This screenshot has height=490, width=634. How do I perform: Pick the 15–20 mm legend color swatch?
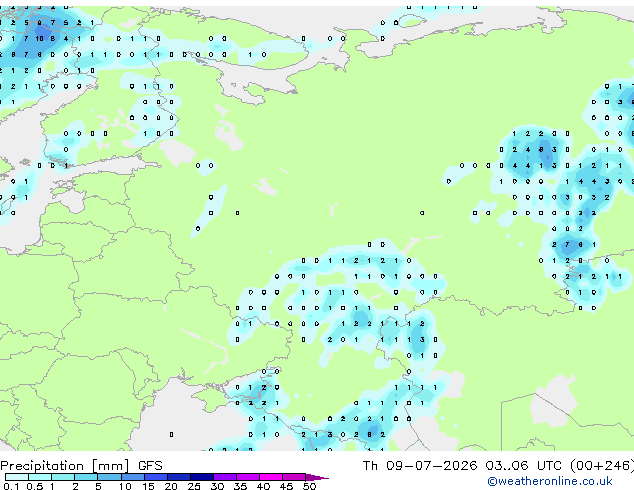[155, 477]
